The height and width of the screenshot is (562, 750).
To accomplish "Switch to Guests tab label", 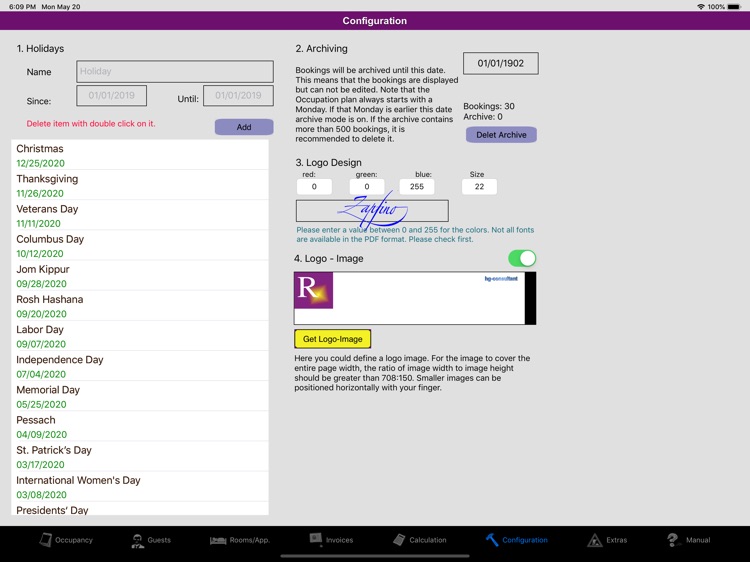I will tap(159, 540).
